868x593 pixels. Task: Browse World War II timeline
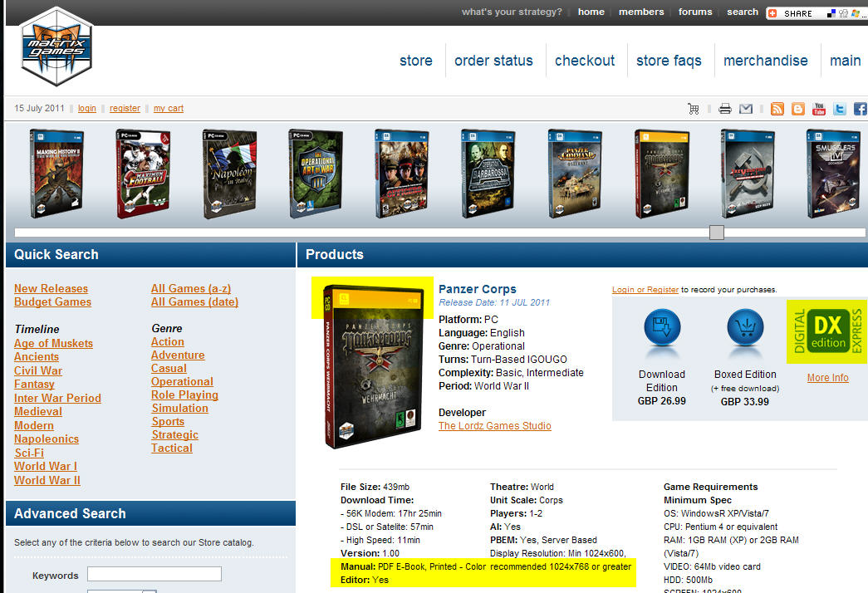click(47, 481)
